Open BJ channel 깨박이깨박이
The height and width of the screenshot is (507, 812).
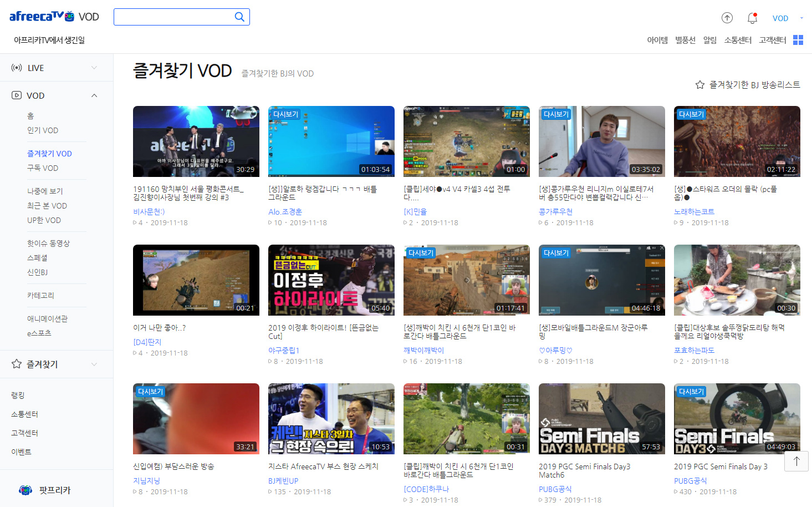tap(423, 351)
